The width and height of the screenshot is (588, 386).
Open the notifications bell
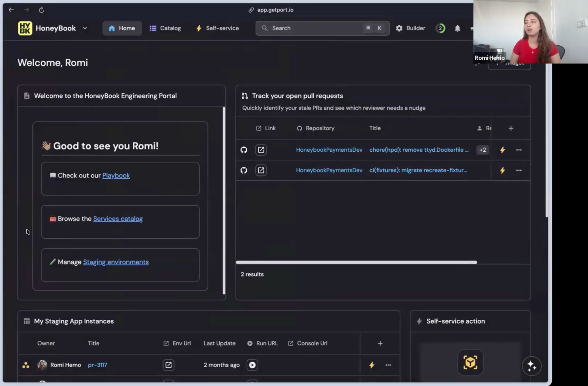point(457,28)
